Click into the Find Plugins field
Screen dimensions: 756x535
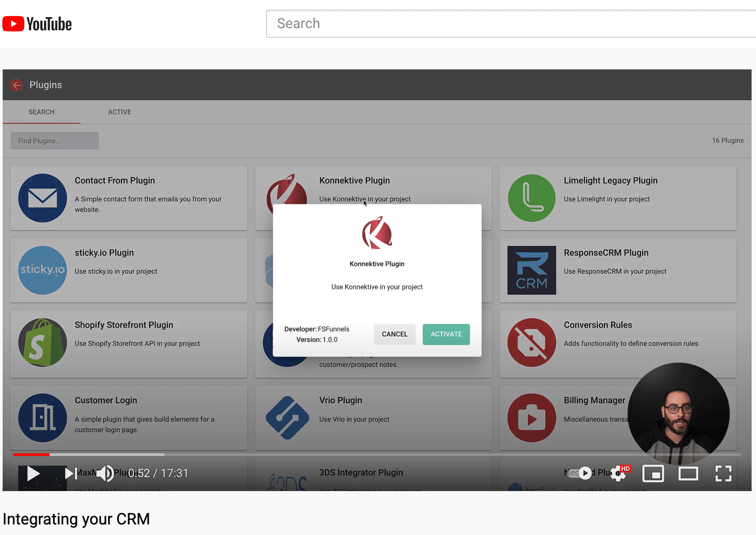(55, 141)
